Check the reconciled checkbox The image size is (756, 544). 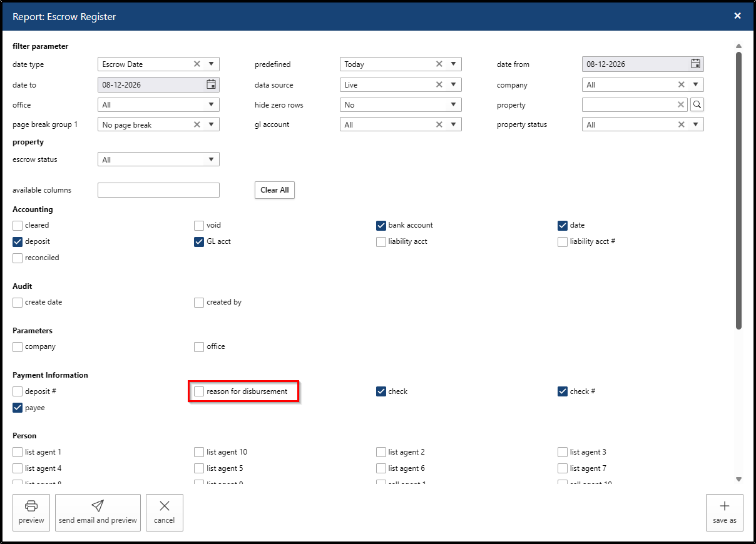[x=18, y=258]
